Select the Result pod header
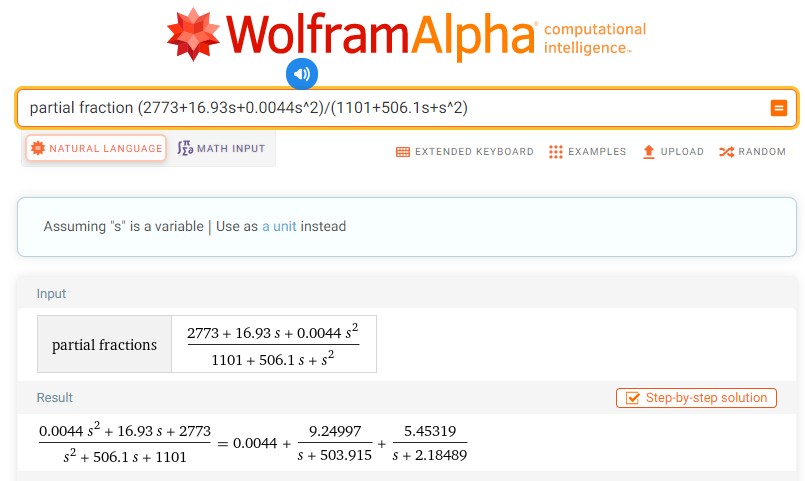805x481 pixels. click(54, 398)
